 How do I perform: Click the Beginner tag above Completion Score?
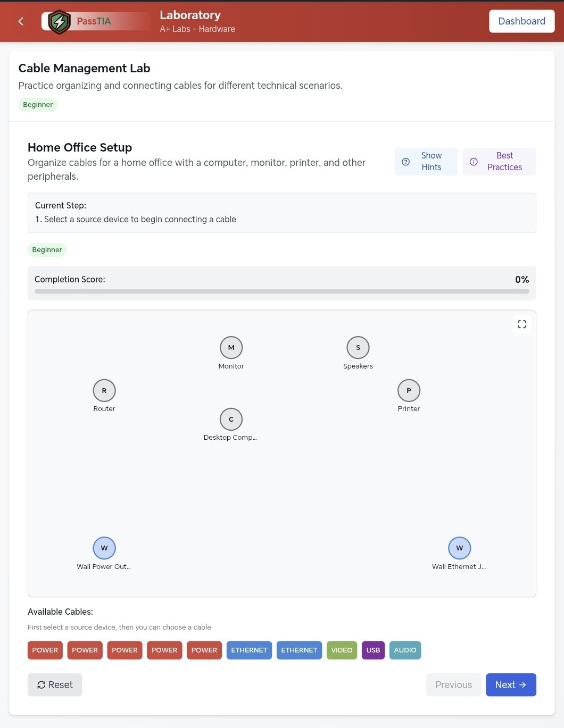click(47, 250)
